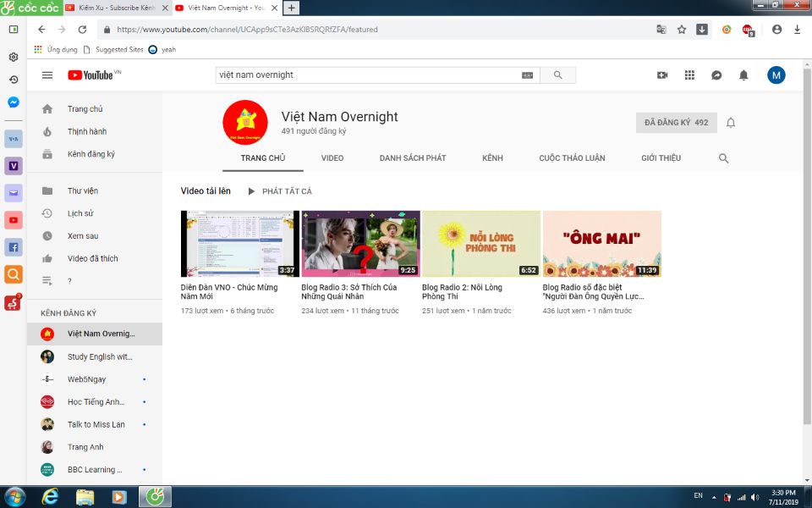
Task: Open Thịnh hành in sidebar
Action: [x=87, y=132]
